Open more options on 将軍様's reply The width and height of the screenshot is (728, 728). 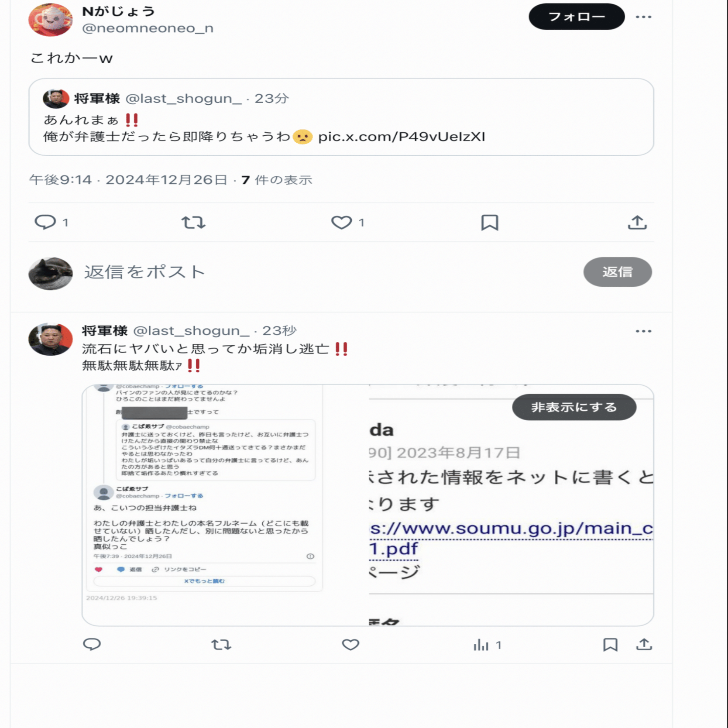pos(643,331)
